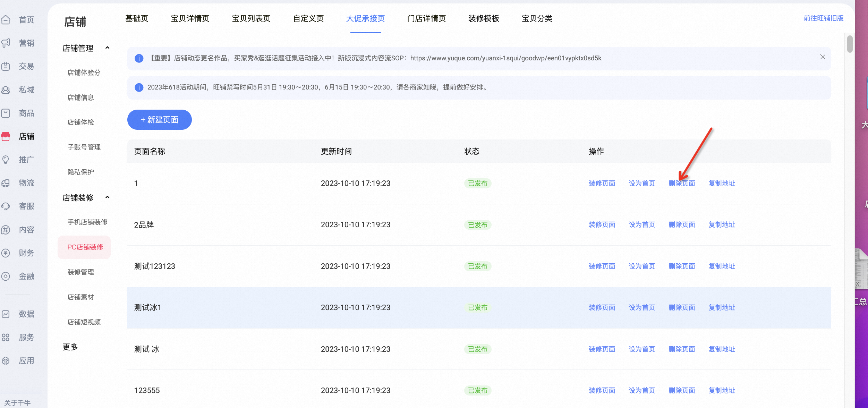Switch to the 装修模板 tab
868x408 pixels.
pos(484,18)
